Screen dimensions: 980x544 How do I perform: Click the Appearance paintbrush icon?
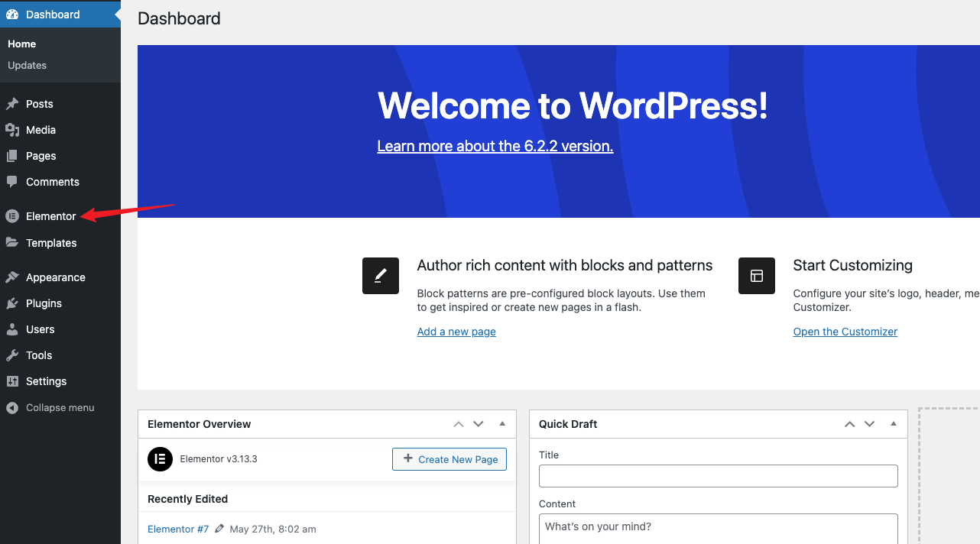point(12,277)
